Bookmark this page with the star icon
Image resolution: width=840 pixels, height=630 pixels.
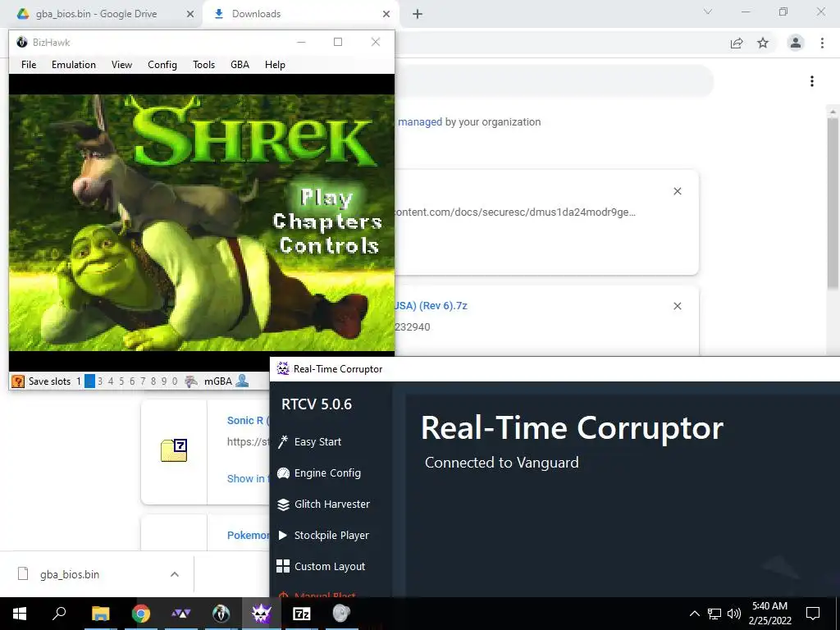(x=763, y=43)
